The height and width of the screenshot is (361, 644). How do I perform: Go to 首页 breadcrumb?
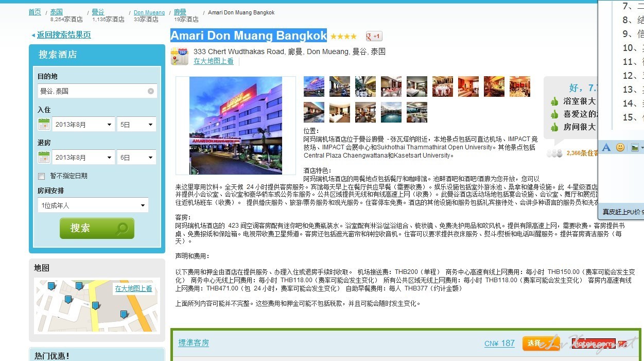[34, 12]
